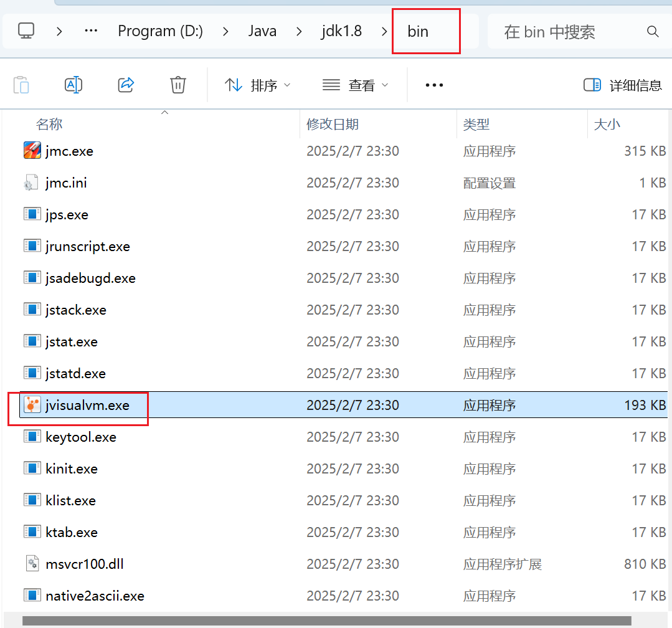This screenshot has height=628, width=672.
Task: Click the Share toolbar icon
Action: click(126, 85)
